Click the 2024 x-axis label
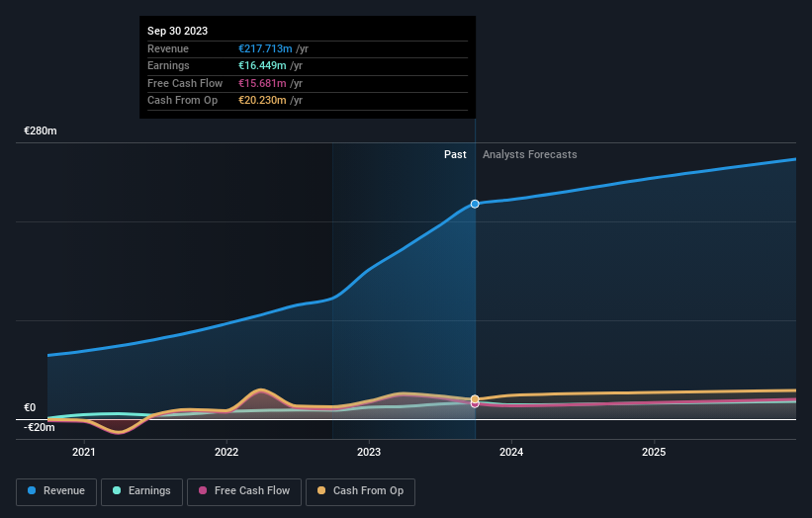The image size is (812, 518). coord(511,452)
